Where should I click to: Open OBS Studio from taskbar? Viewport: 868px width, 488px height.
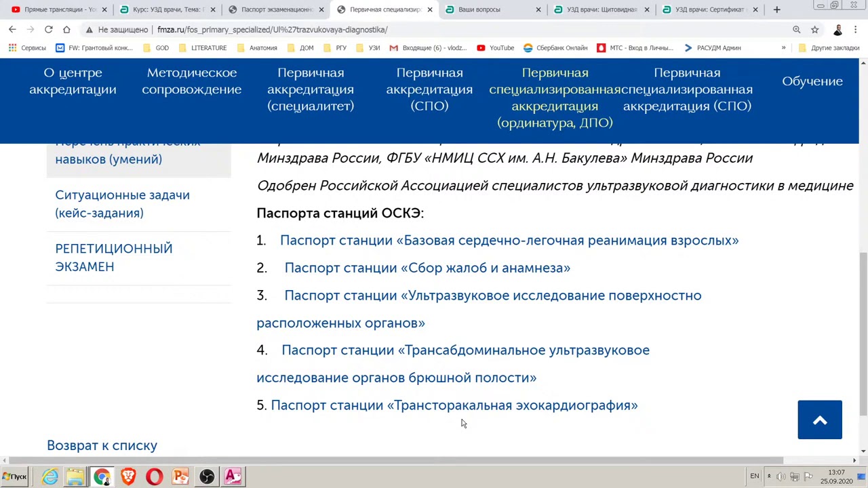(x=207, y=476)
